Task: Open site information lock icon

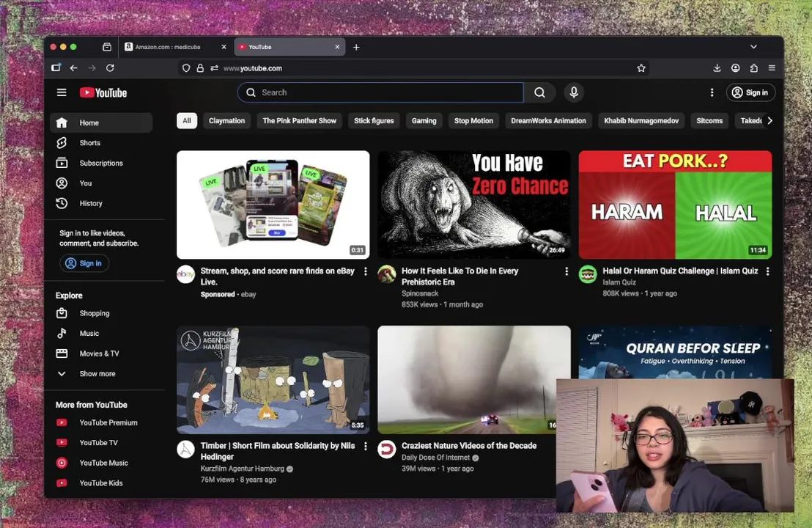Action: click(x=200, y=68)
